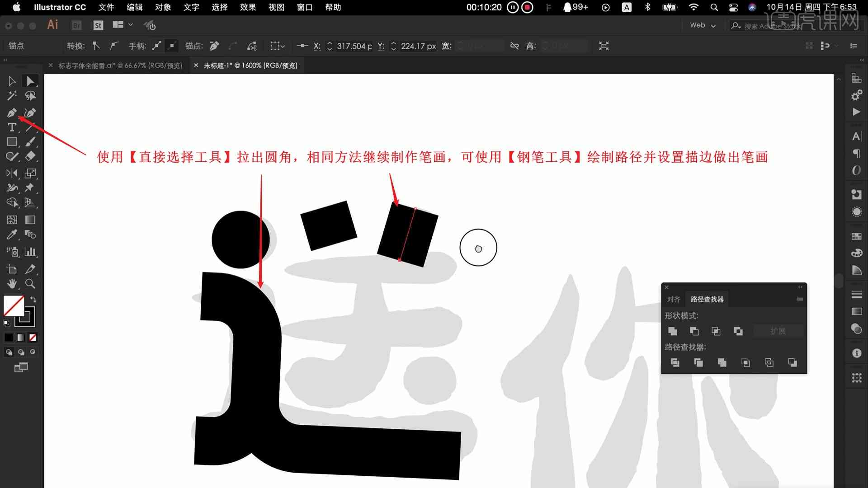Click the Unite shape mode button
868x488 pixels.
coord(672,331)
